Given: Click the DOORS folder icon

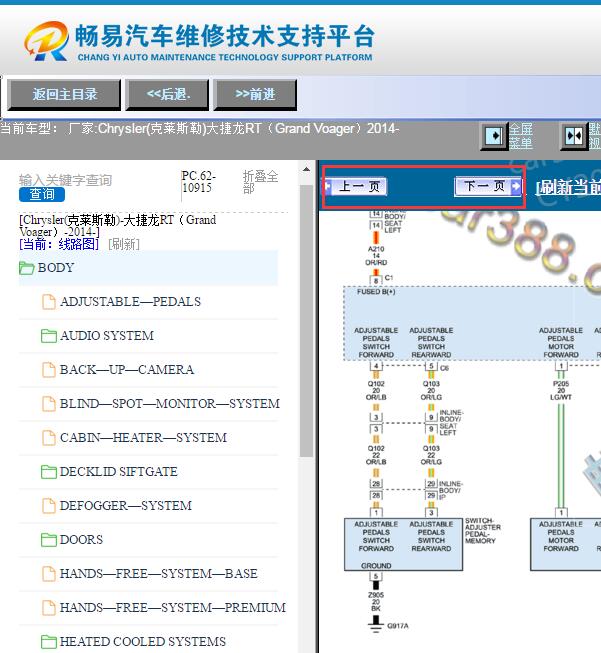Looking at the screenshot, I should (x=49, y=540).
